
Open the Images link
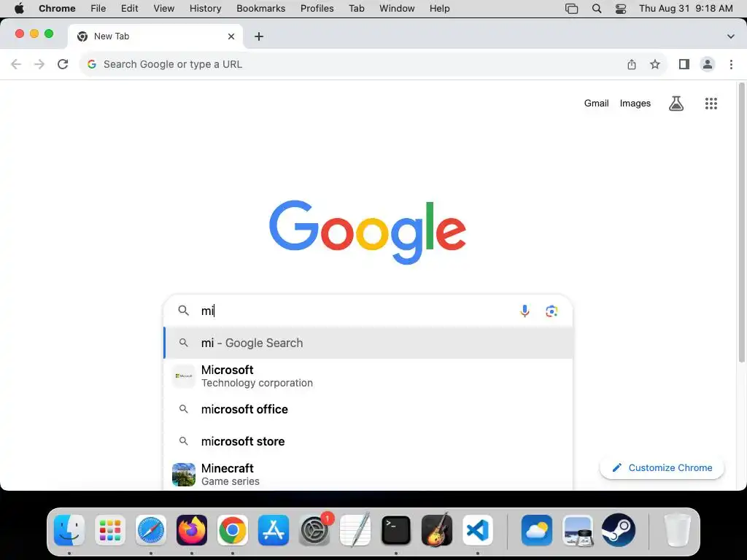(635, 104)
